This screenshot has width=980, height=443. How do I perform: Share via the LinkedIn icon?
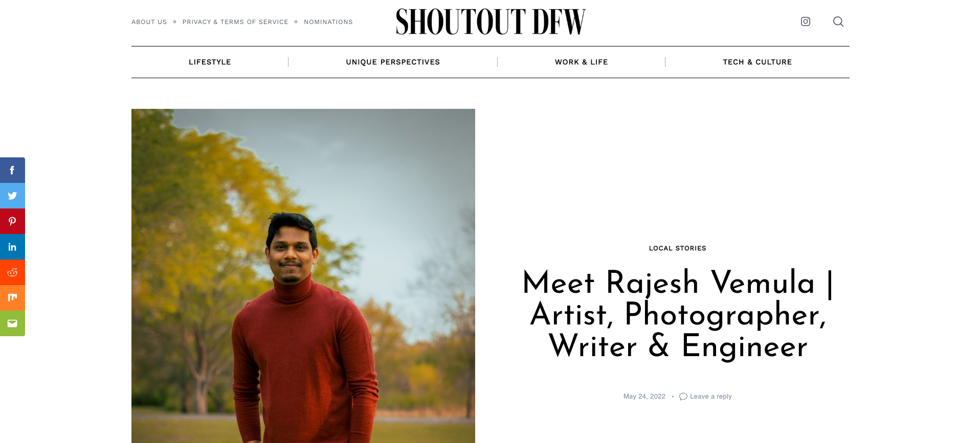coord(12,247)
